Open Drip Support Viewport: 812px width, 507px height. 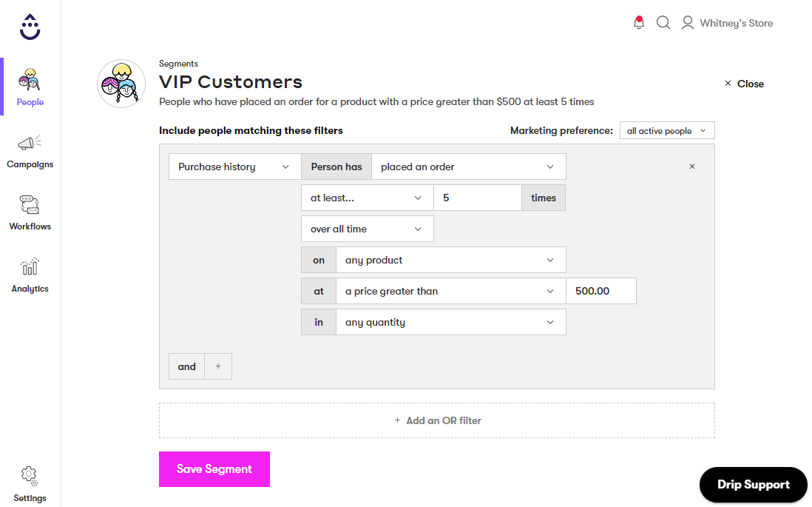753,485
